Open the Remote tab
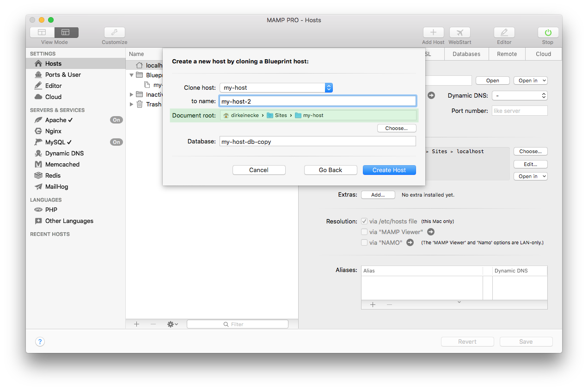588x390 pixels. tap(507, 54)
